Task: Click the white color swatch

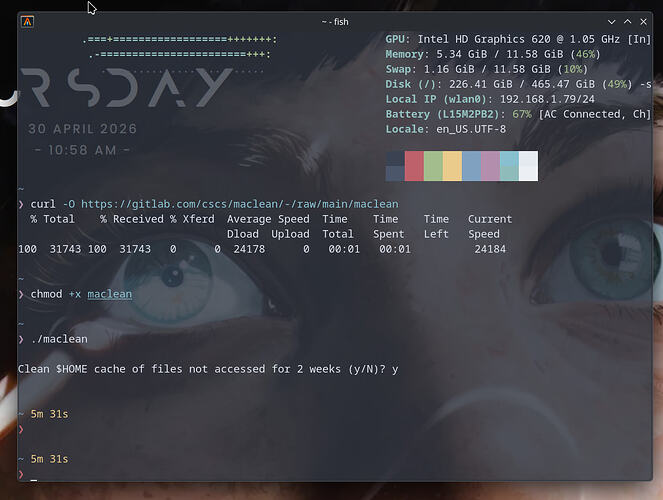Action: 529,166
